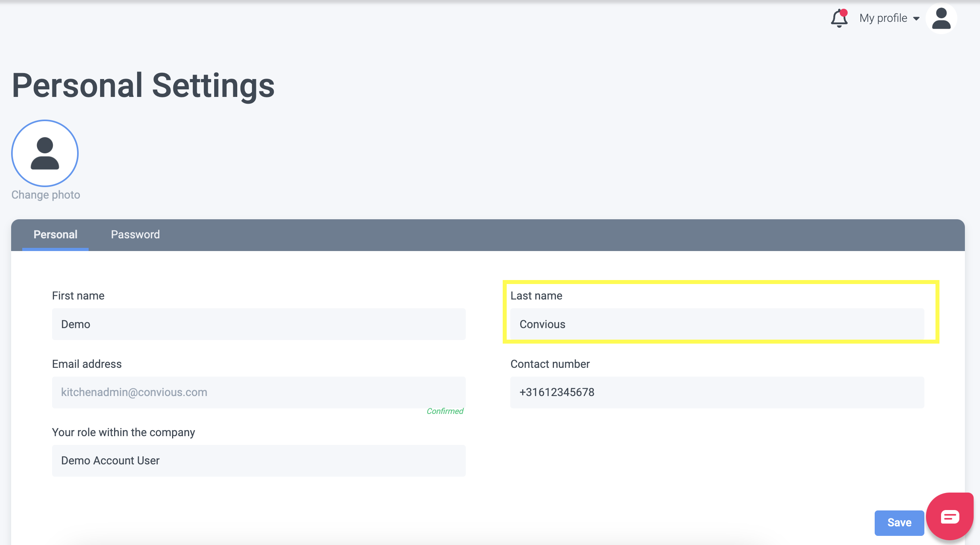Switch to the Password tab
Screen dimensions: 980x545
(x=135, y=234)
